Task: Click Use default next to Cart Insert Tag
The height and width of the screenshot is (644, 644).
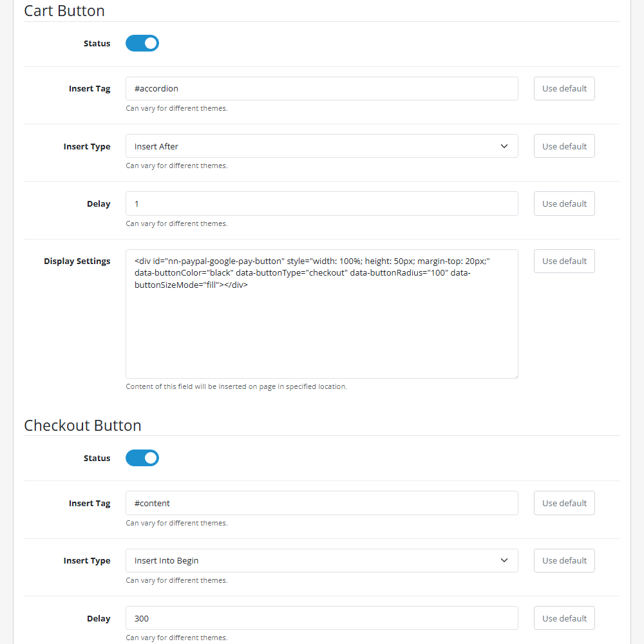Action: 564,88
